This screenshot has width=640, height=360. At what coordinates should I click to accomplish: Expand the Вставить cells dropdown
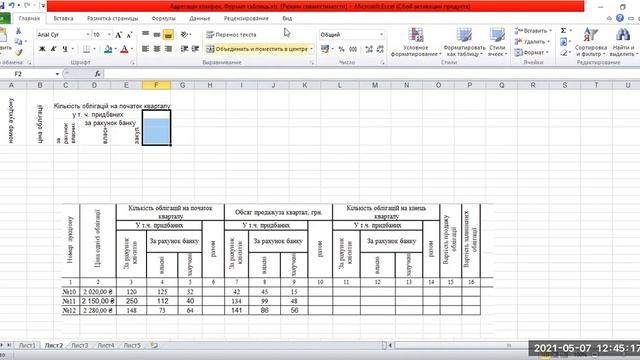click(x=550, y=31)
